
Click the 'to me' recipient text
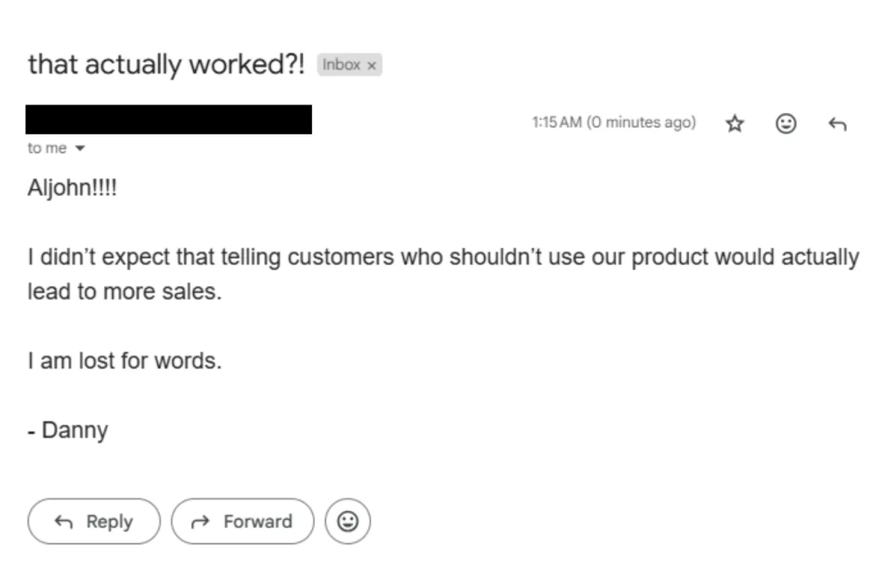click(x=47, y=148)
